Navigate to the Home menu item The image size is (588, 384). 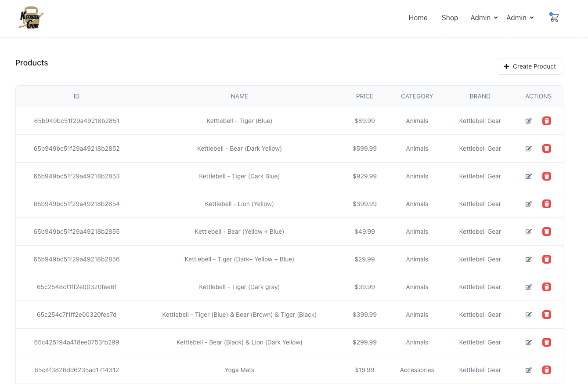coord(418,18)
